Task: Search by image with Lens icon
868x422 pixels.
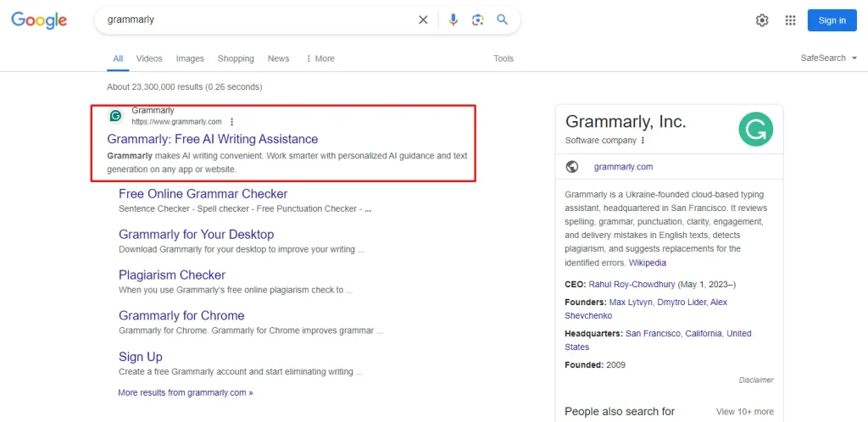Action: (478, 19)
